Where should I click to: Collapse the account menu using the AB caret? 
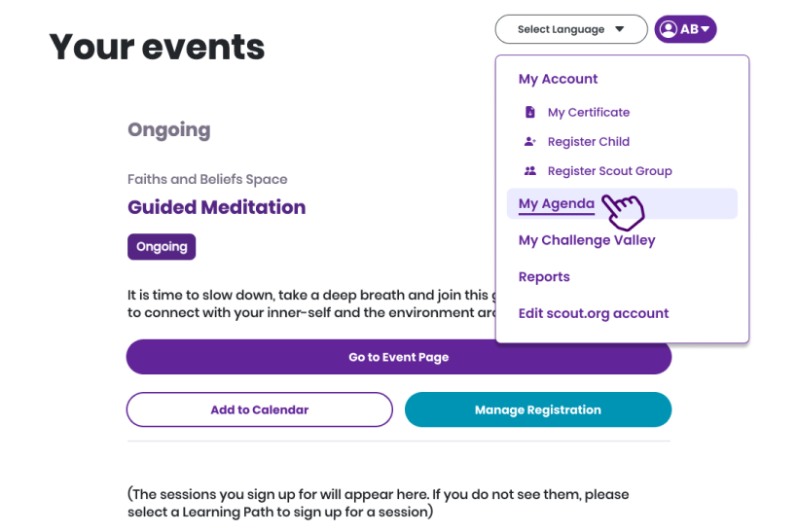(706, 29)
